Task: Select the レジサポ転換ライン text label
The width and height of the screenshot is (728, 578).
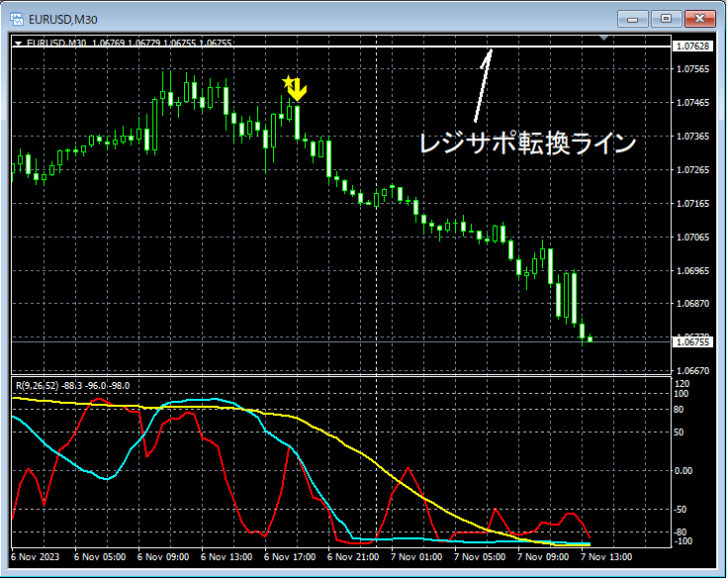Action: click(x=527, y=143)
